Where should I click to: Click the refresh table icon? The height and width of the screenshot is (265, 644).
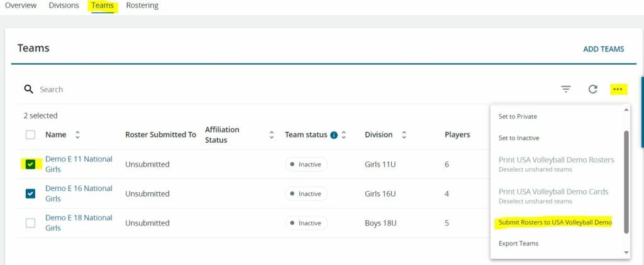[592, 89]
